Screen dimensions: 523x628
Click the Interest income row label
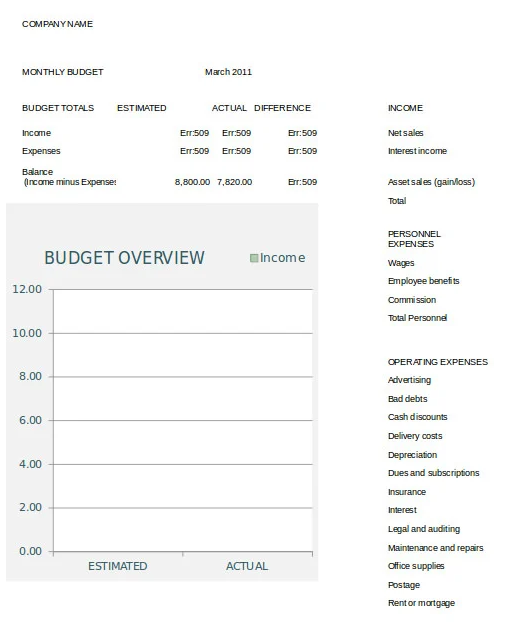pos(417,151)
